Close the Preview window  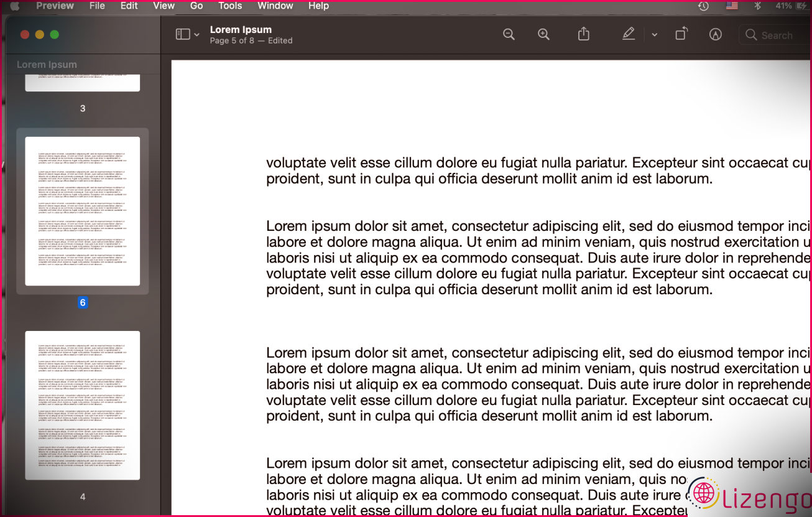[x=25, y=35]
